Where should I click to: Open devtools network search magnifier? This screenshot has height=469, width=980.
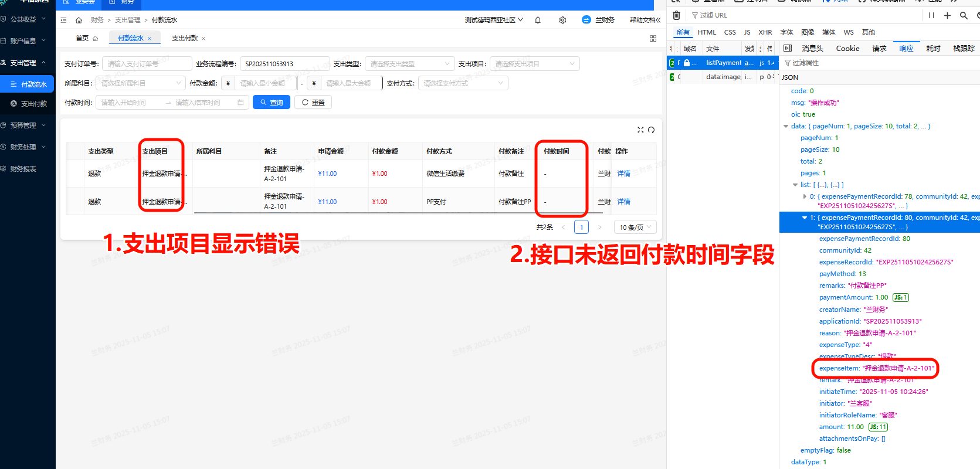point(964,15)
